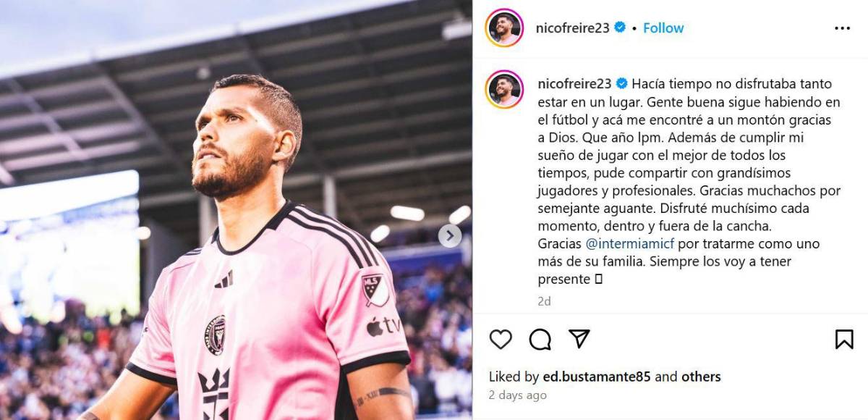
Task: Open nicofreire23's profile picture at top
Action: point(503,26)
